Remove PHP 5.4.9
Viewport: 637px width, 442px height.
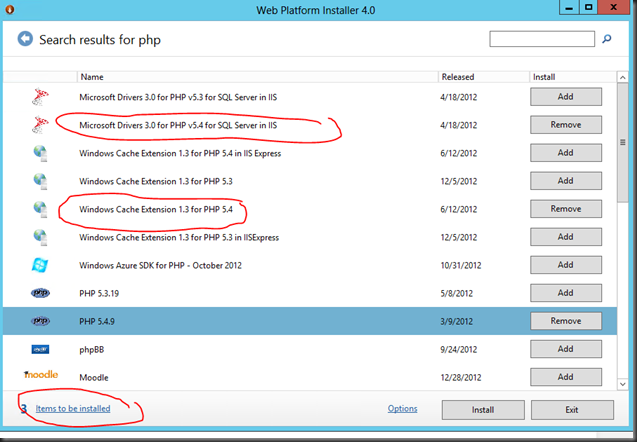tap(566, 321)
